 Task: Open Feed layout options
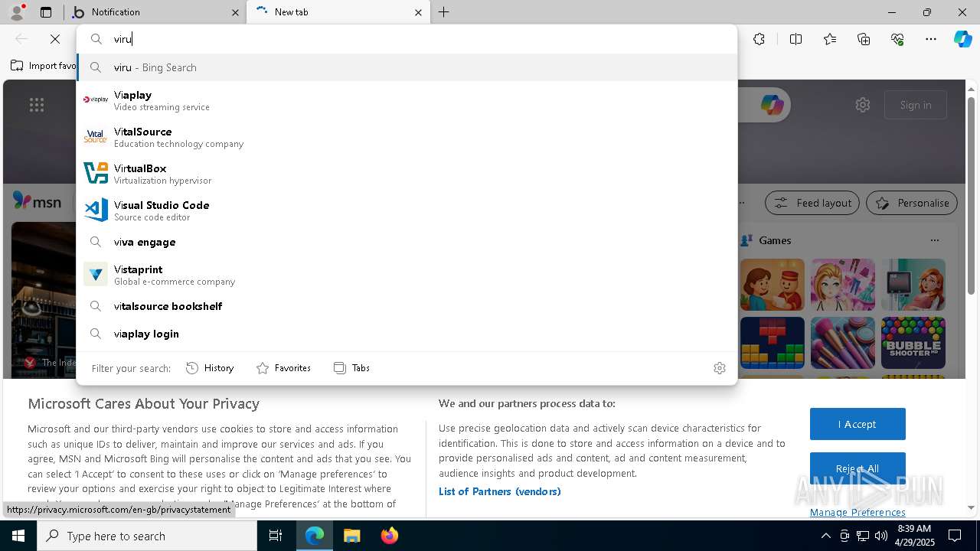tap(812, 203)
